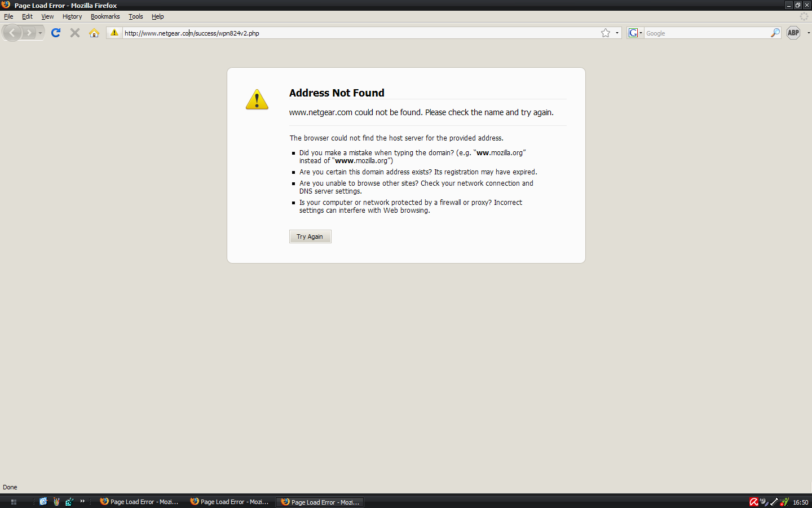
Task: Minimize the Firefox window
Action: [789, 5]
